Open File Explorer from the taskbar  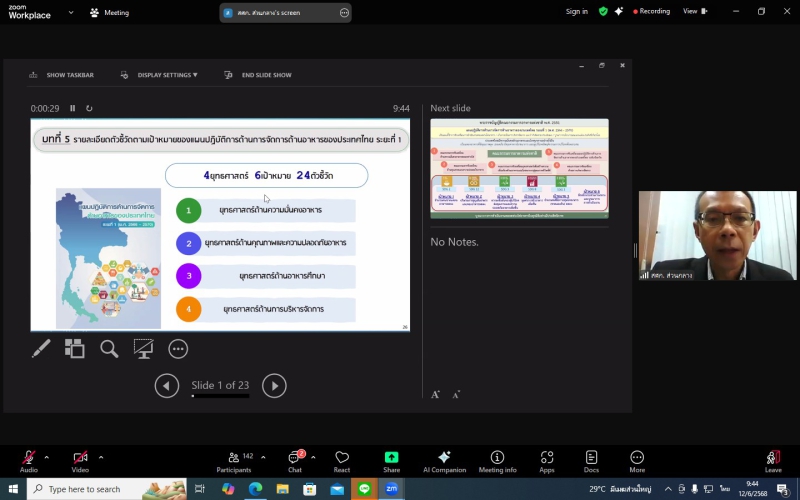point(283,489)
